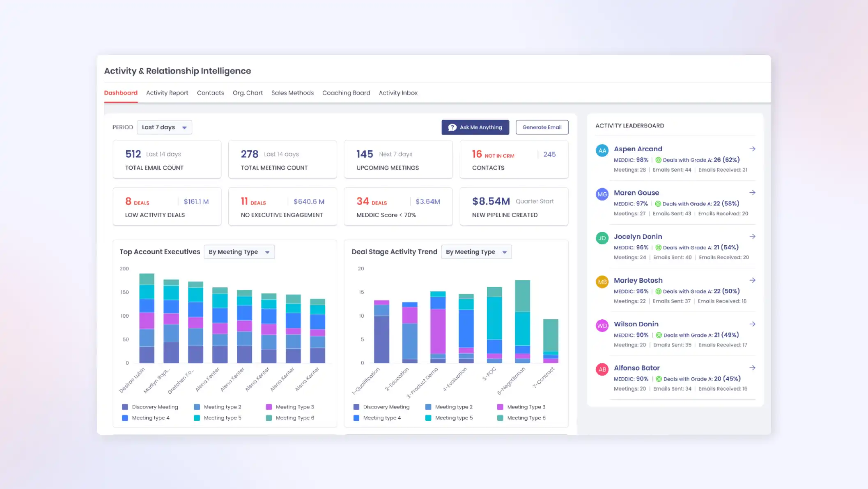The image size is (868, 489).
Task: Click Alfonso Bator's arrow icon
Action: pos(752,368)
